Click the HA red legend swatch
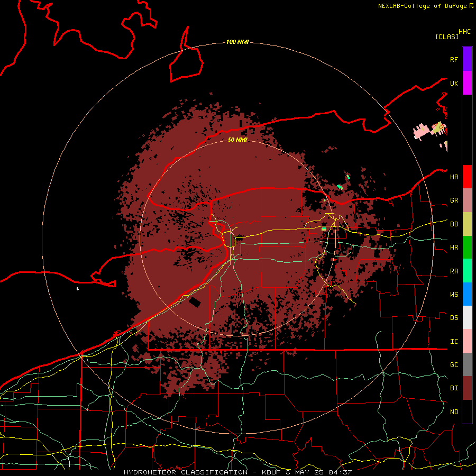The height and width of the screenshot is (476, 476). (467, 177)
